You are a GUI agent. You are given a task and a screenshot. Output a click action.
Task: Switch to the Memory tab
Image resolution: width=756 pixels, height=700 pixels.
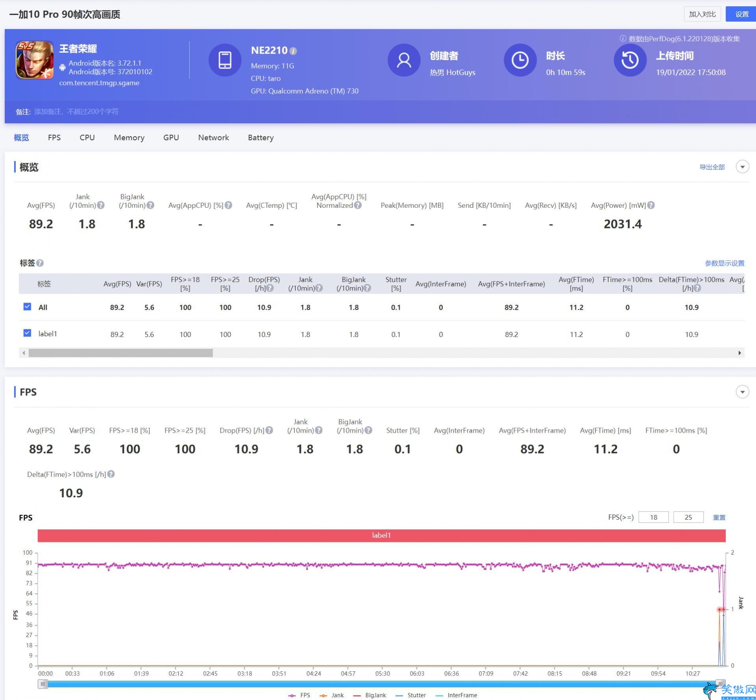[x=129, y=137]
